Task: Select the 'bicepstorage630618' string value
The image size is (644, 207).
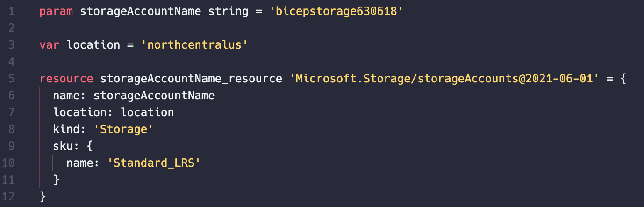Action: [x=336, y=11]
